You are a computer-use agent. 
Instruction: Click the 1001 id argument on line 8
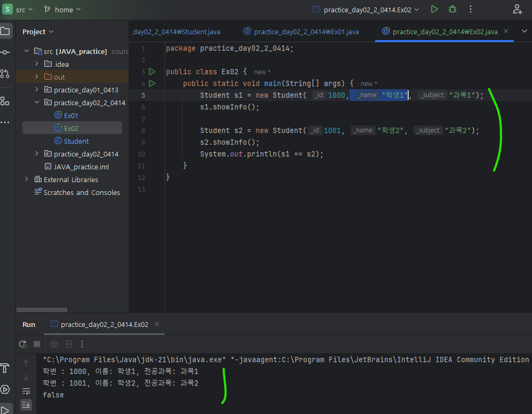click(332, 130)
